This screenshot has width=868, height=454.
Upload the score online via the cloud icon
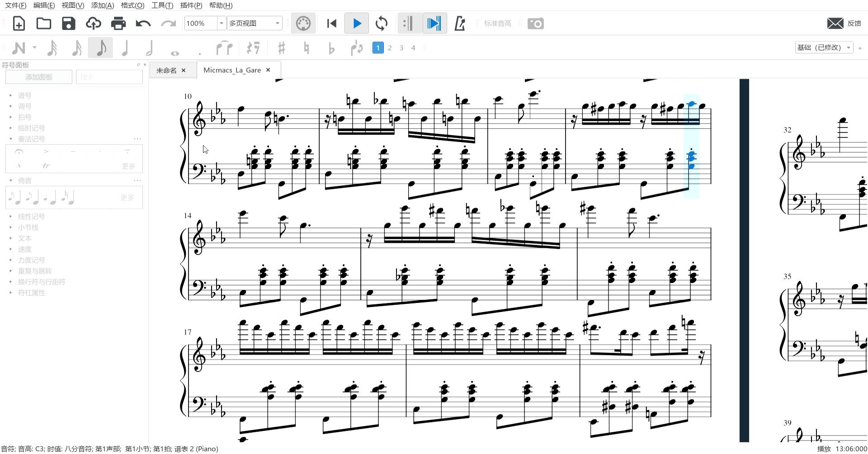tap(94, 24)
